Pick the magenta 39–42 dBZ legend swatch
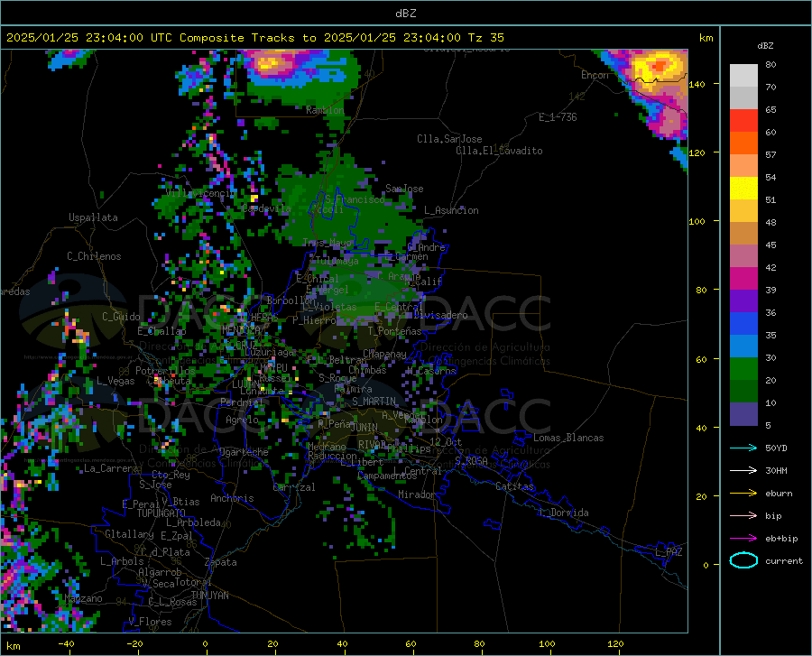 coord(743,279)
